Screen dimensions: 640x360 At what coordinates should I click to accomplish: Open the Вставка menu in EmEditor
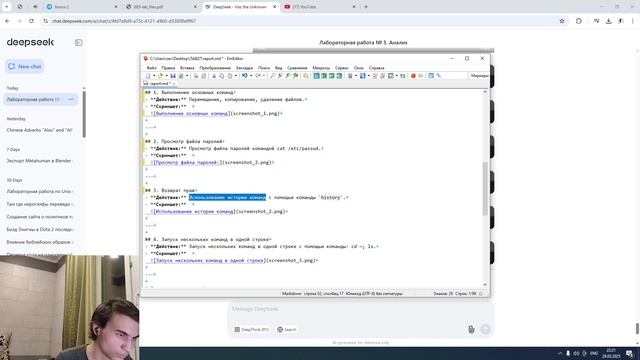click(187, 68)
